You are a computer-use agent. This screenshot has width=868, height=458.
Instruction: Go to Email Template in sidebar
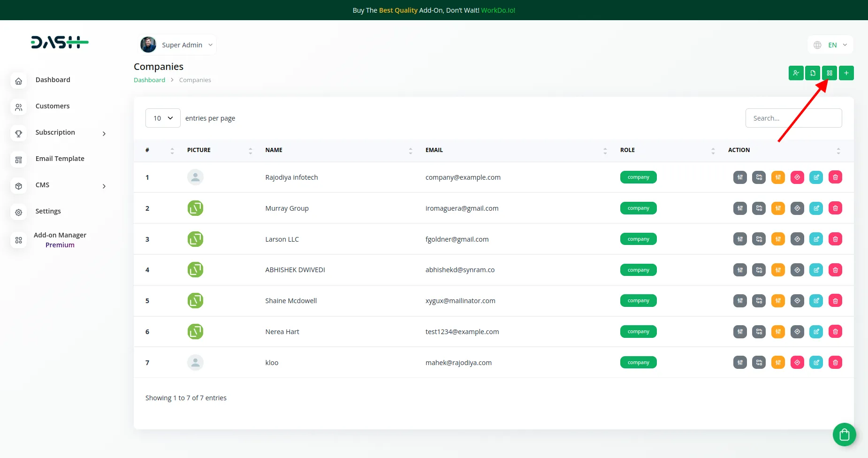click(60, 159)
